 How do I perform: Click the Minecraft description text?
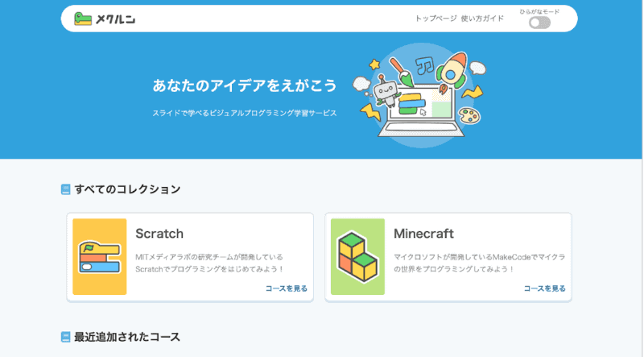coord(479,263)
